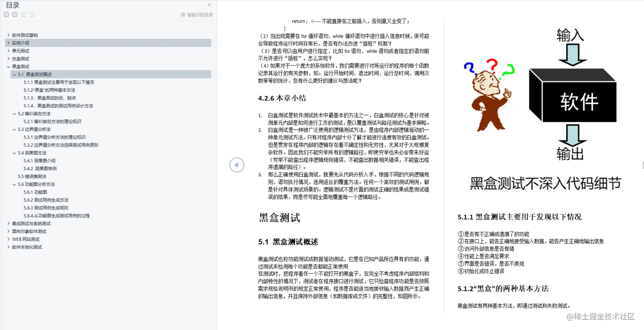Click the previous page navigation arrow
Screen dimensions: 644x330
coord(237,165)
